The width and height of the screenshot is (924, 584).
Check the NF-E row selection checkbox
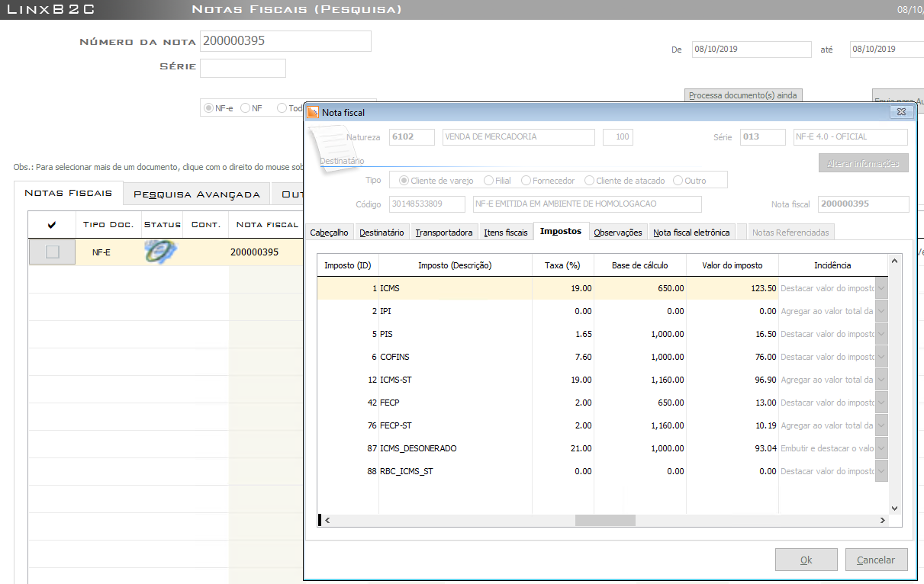[52, 252]
